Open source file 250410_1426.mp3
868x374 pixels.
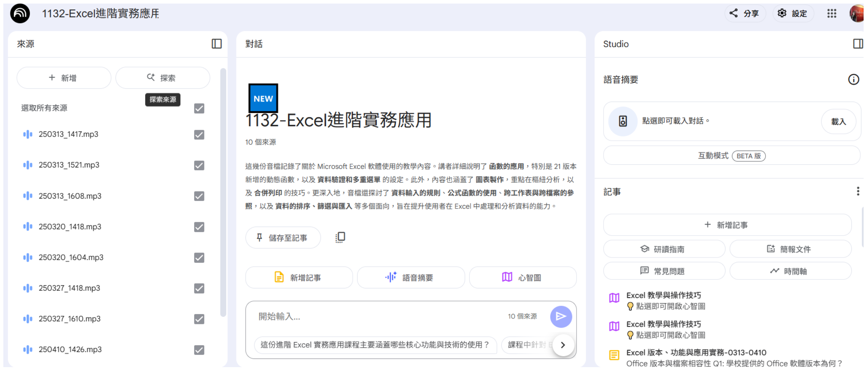[70, 349]
